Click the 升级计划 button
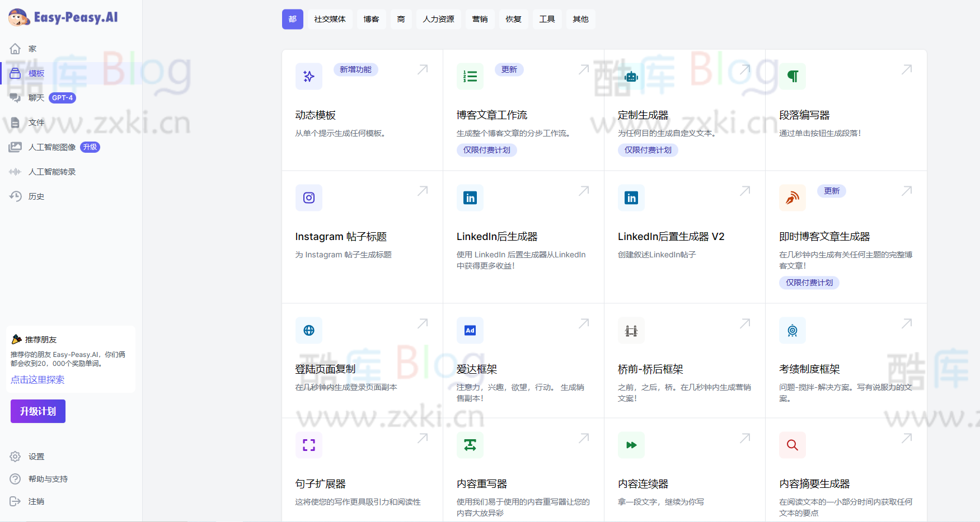Image resolution: width=980 pixels, height=522 pixels. (37, 411)
